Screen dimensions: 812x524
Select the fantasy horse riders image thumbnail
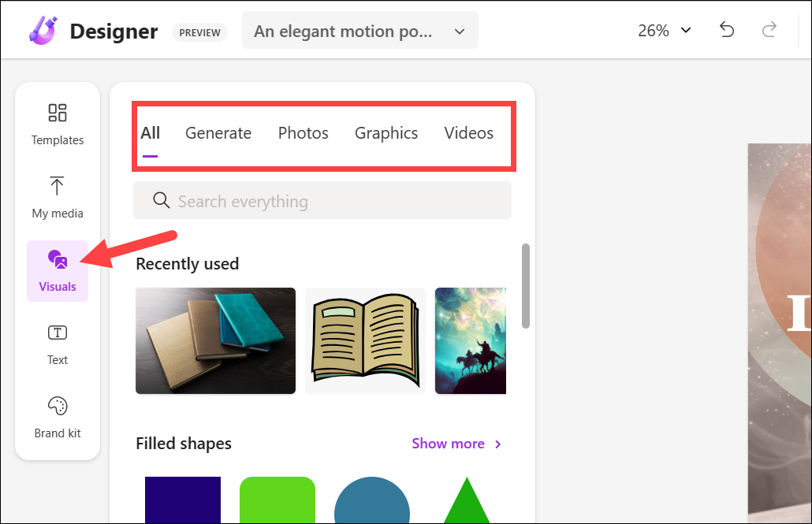470,340
